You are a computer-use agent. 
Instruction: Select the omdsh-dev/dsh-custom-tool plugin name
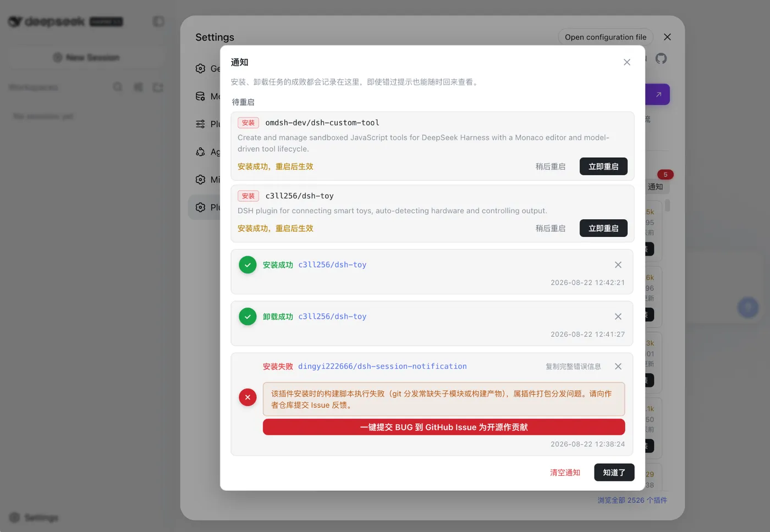(322, 123)
